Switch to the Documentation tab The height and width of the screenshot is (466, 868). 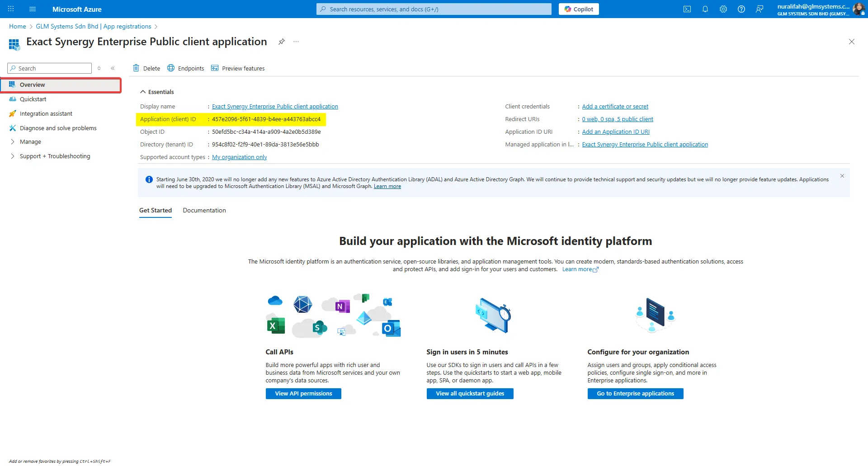tap(204, 211)
